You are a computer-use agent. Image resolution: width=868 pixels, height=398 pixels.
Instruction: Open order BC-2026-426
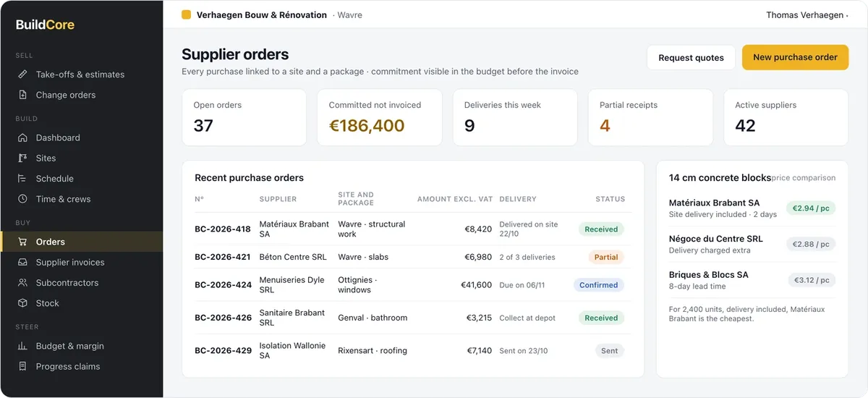pyautogui.click(x=223, y=318)
